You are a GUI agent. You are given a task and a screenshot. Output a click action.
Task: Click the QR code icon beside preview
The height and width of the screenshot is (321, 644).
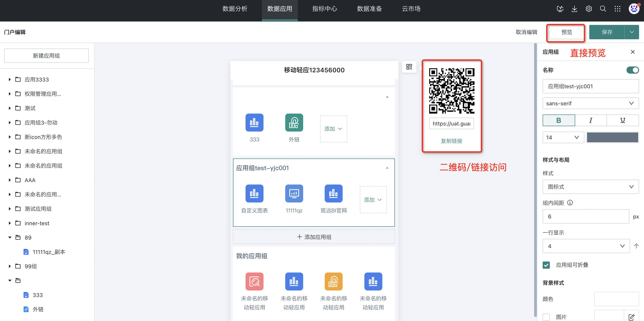[x=409, y=66]
